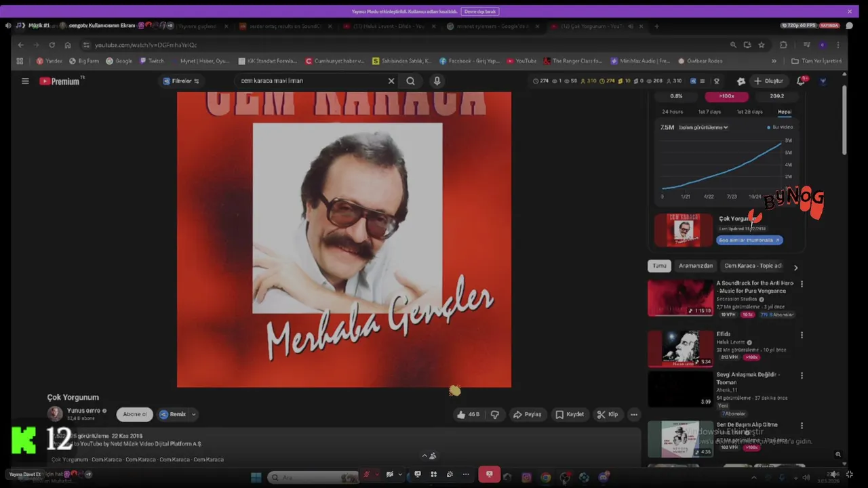
Task: Click the 'Klip' clip button
Action: tap(608, 414)
